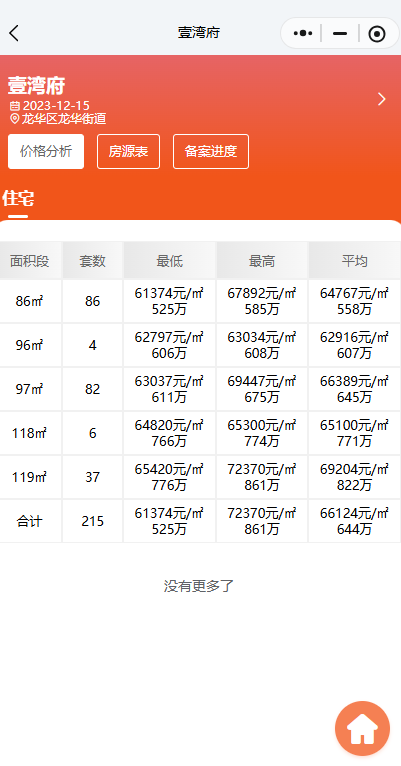This screenshot has width=401, height=766.
Task: Click the 63034元/㎡ highest price cell
Action: tap(262, 345)
